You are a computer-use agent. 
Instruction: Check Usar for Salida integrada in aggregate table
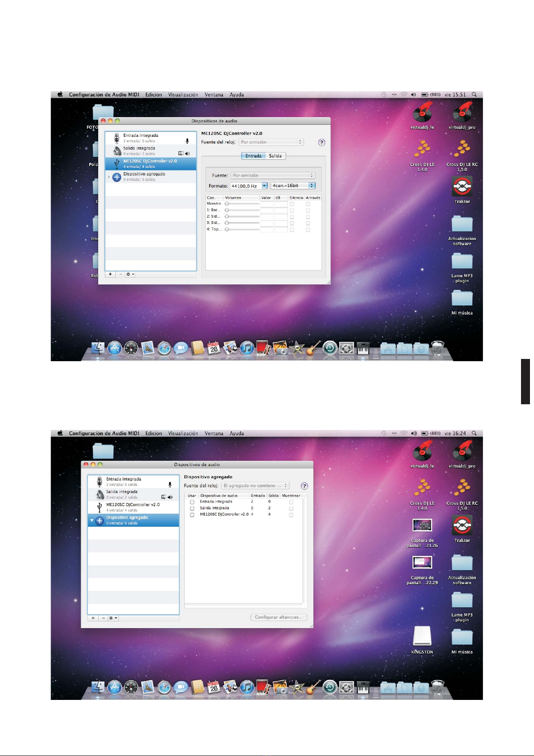point(192,508)
